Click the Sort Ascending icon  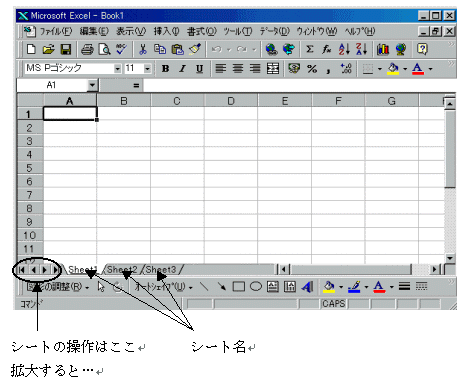click(x=344, y=49)
